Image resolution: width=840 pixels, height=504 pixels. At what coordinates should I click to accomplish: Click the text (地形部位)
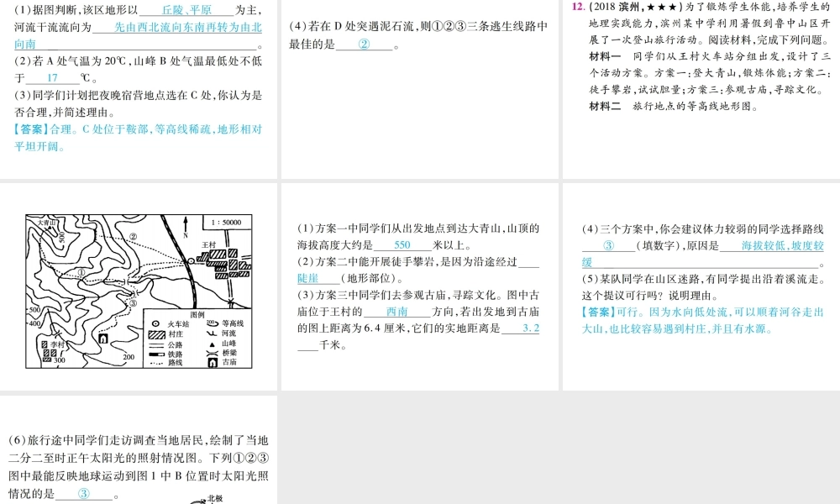(x=370, y=278)
